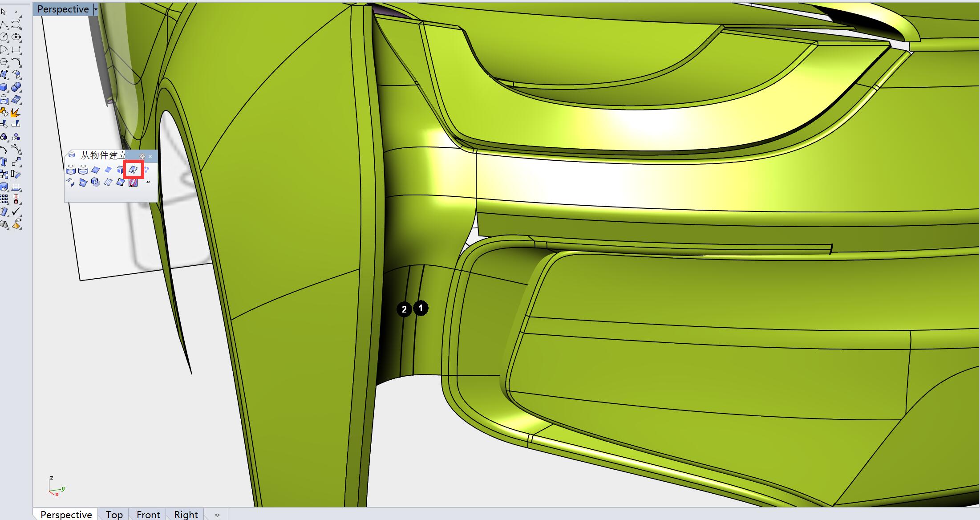
Task: Switch to the Front viewport tab
Action: [148, 514]
